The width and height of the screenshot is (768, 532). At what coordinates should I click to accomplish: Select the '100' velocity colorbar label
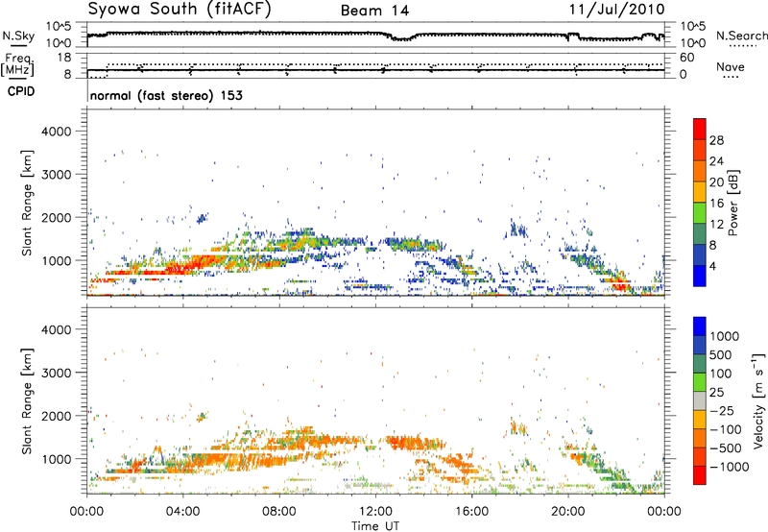[722, 374]
